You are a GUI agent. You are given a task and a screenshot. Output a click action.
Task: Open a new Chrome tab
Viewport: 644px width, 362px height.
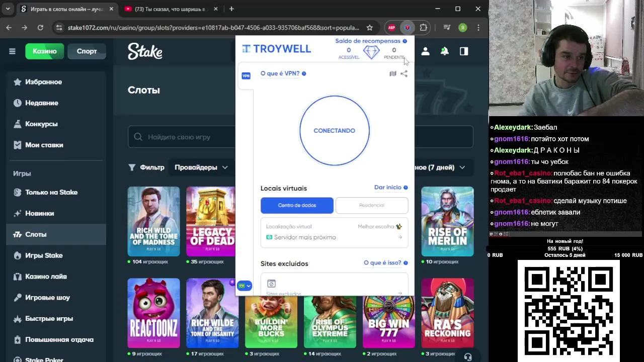[231, 9]
